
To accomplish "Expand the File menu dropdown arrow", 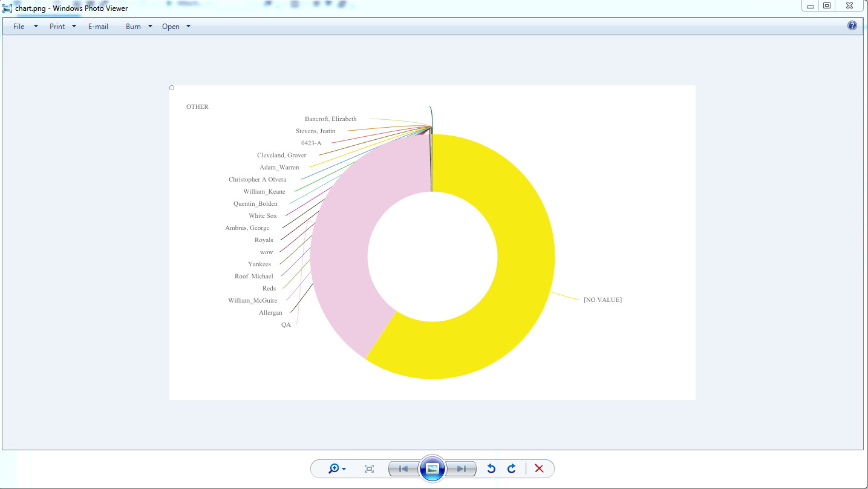I will [x=36, y=26].
